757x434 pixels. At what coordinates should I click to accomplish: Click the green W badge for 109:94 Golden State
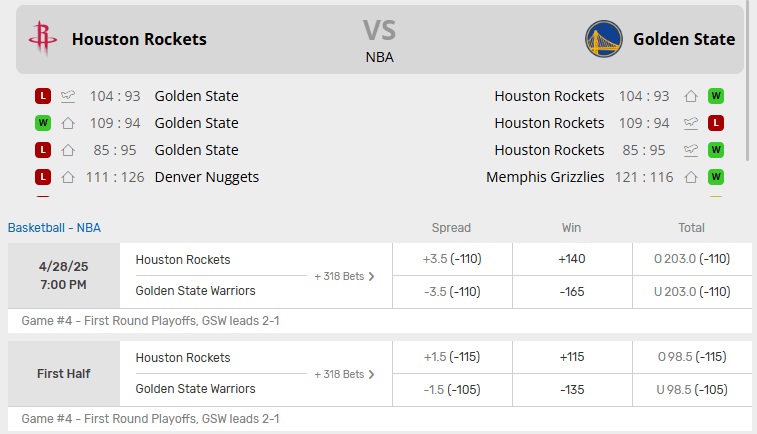[x=43, y=123]
